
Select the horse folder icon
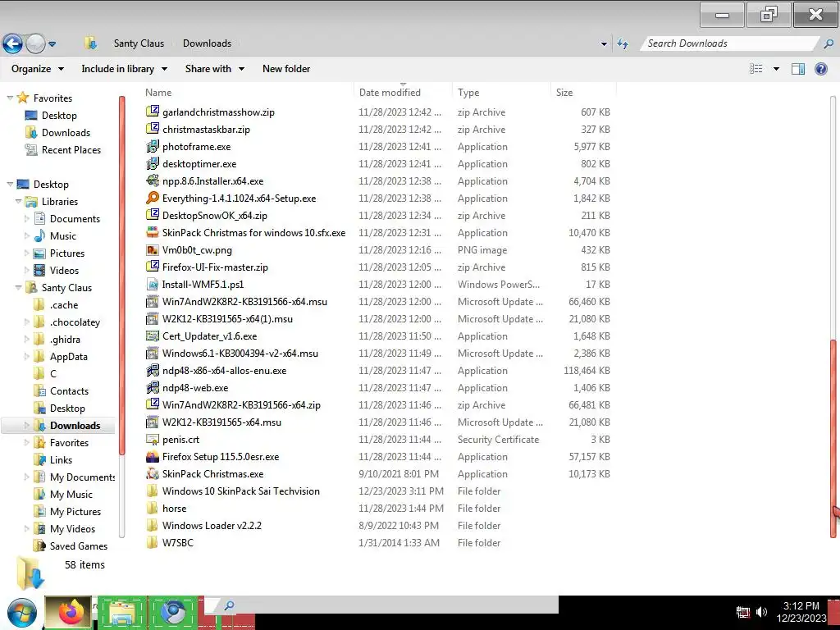153,508
